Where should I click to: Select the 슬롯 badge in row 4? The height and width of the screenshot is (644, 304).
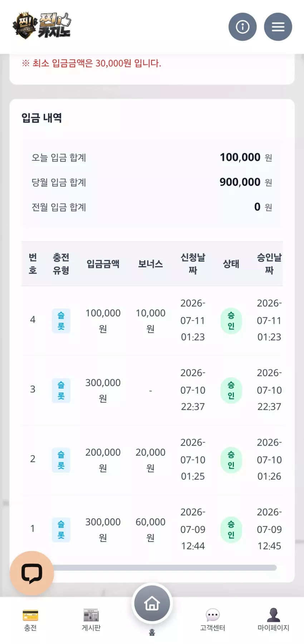[61, 321]
